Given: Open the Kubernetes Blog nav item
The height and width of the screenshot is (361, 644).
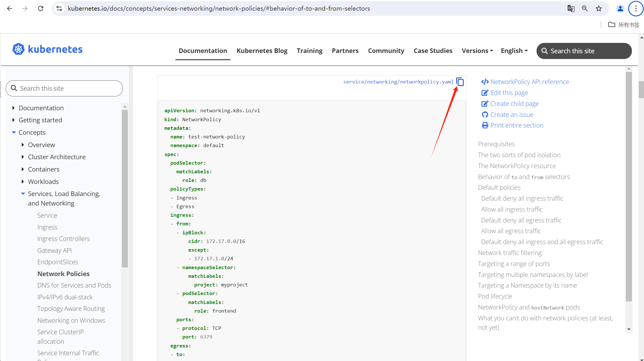Looking at the screenshot, I should pos(262,51).
